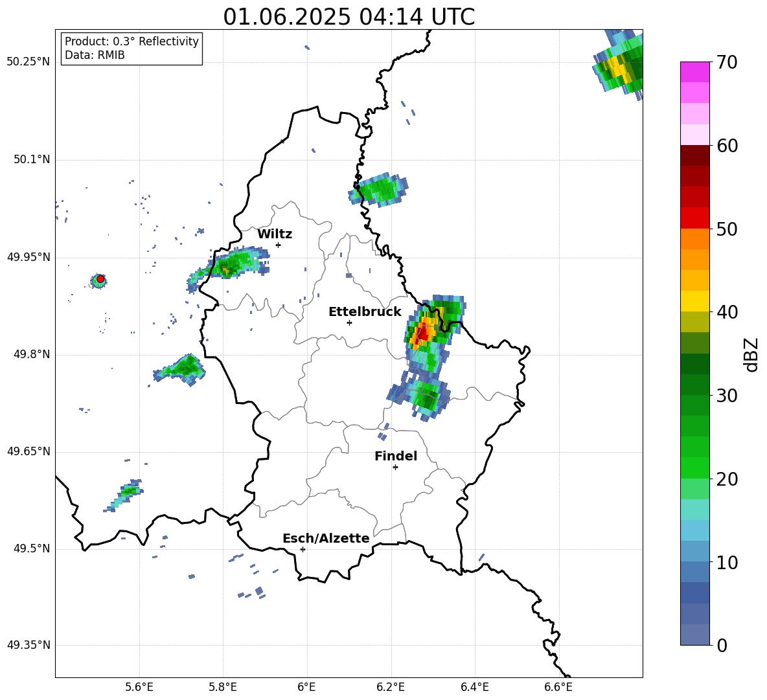Click the cross marker below Findel
This screenshot has width=767, height=700.
(x=395, y=468)
